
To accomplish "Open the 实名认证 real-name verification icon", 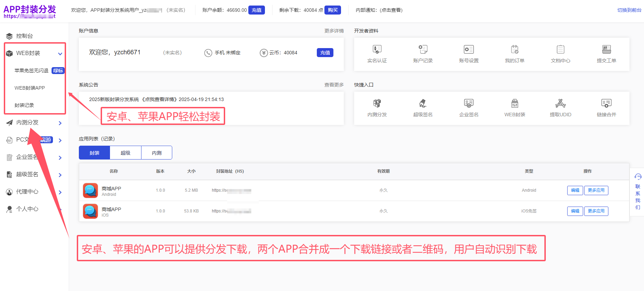I will click(377, 49).
